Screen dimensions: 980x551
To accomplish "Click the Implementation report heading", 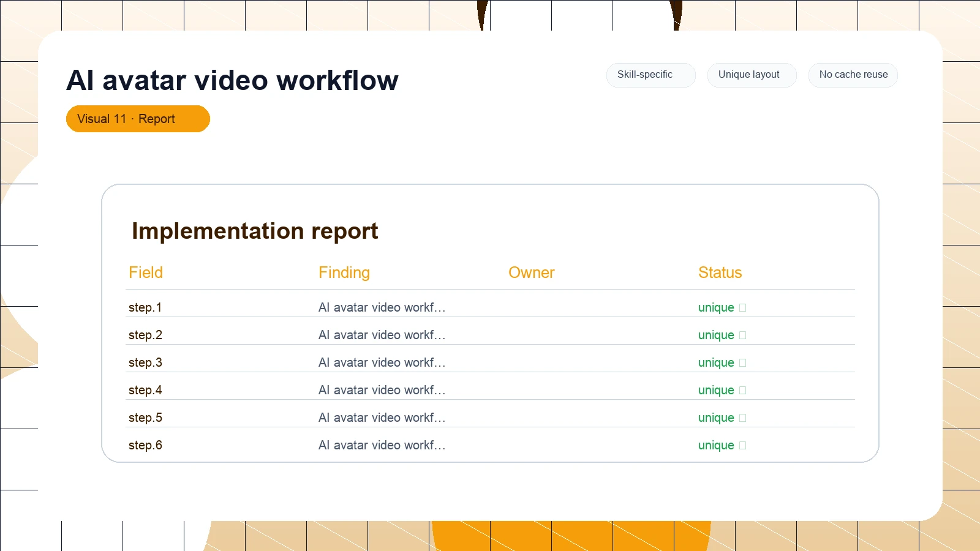I will [x=255, y=231].
